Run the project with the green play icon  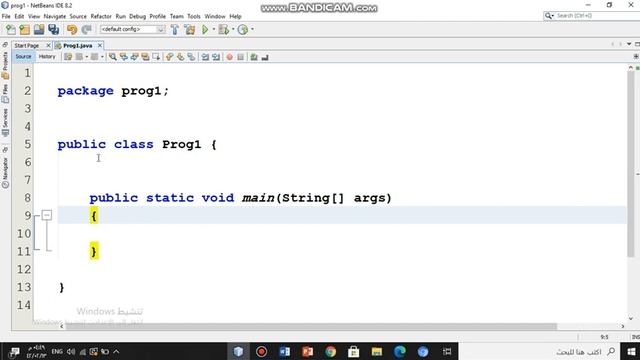pyautogui.click(x=205, y=29)
